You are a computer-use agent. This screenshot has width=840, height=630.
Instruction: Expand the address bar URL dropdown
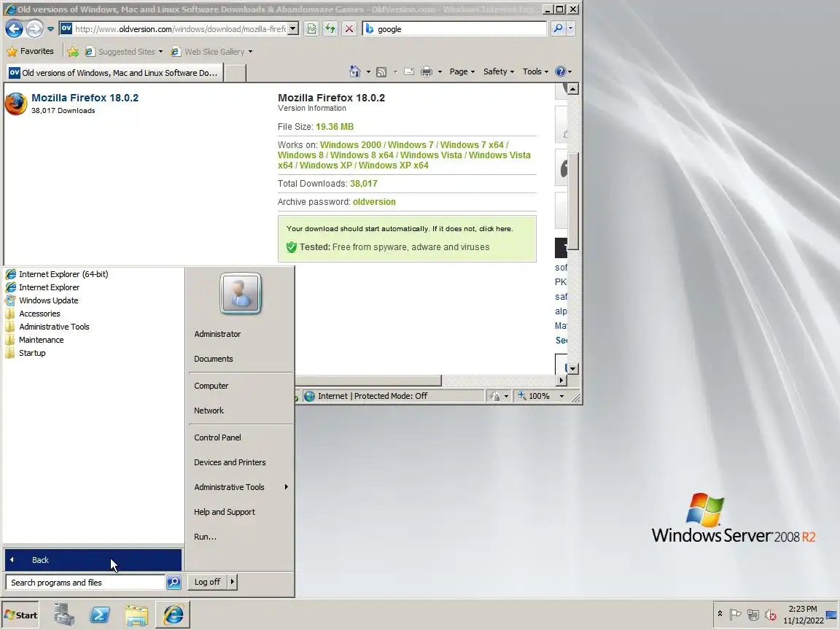[293, 29]
